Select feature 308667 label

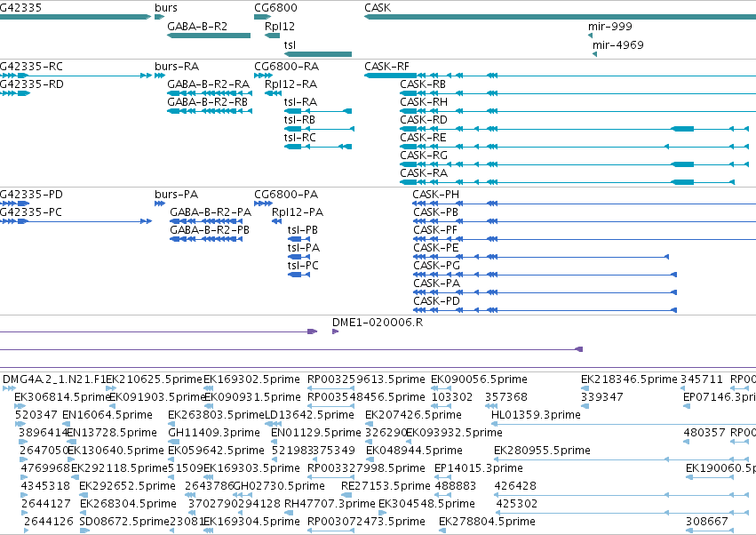(x=707, y=522)
